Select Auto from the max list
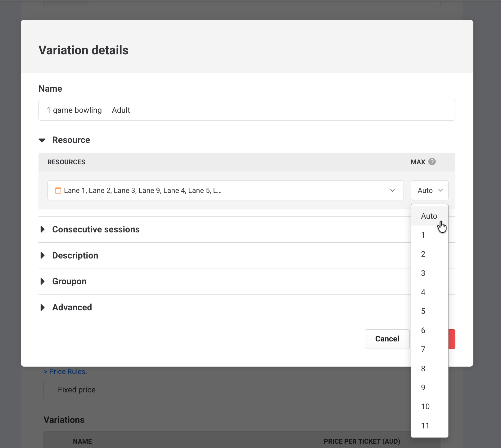The height and width of the screenshot is (448, 501). point(429,216)
